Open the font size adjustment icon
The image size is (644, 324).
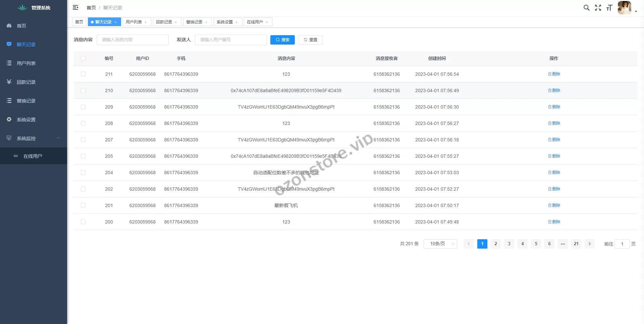click(x=609, y=8)
